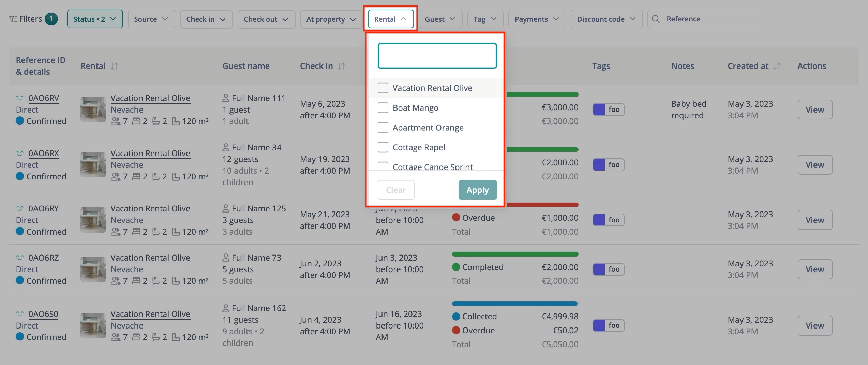Click the Apply button in the Rental popup
868x365 pixels.
(x=477, y=190)
